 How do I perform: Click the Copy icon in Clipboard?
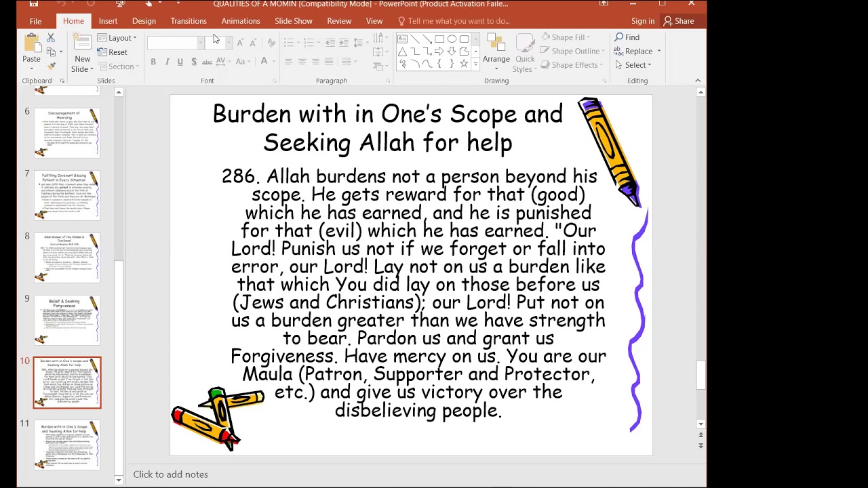pos(51,52)
